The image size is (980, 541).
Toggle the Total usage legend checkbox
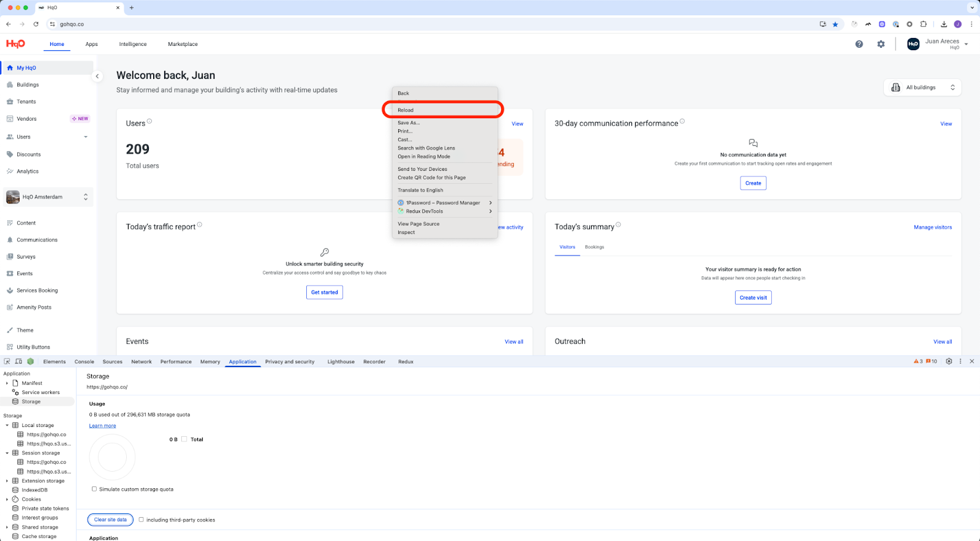click(184, 439)
